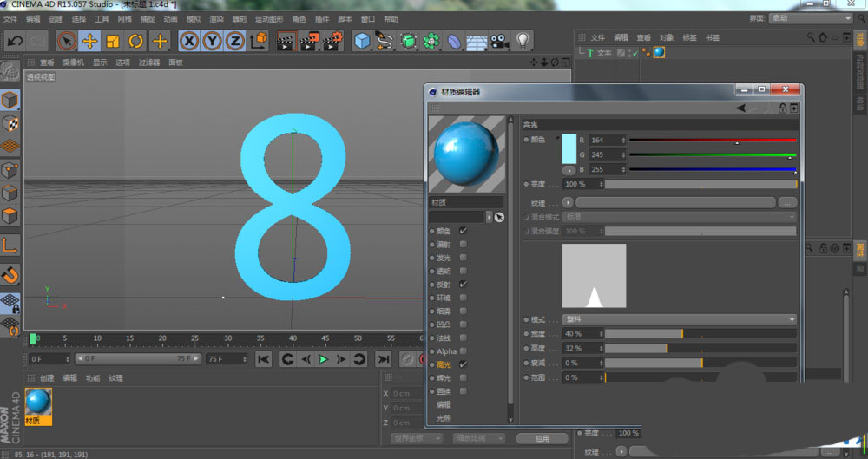Click the Undo arrow icon
Image resolution: width=868 pixels, height=459 pixels.
coord(15,41)
